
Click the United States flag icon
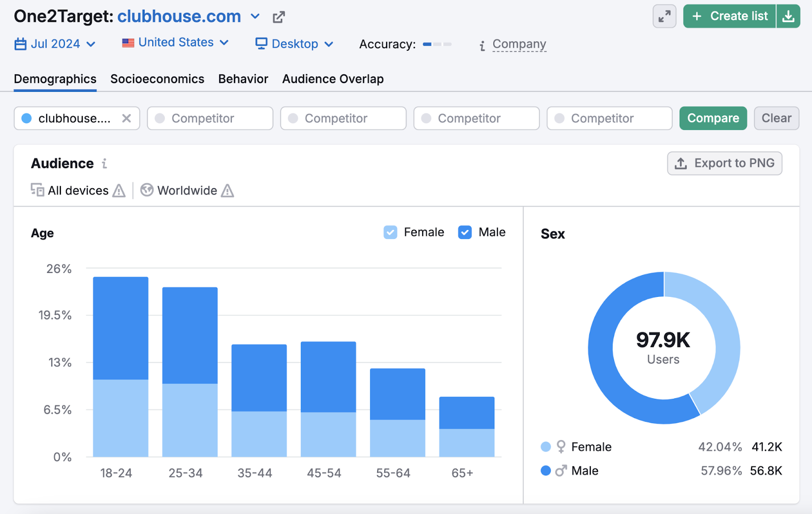(x=128, y=43)
